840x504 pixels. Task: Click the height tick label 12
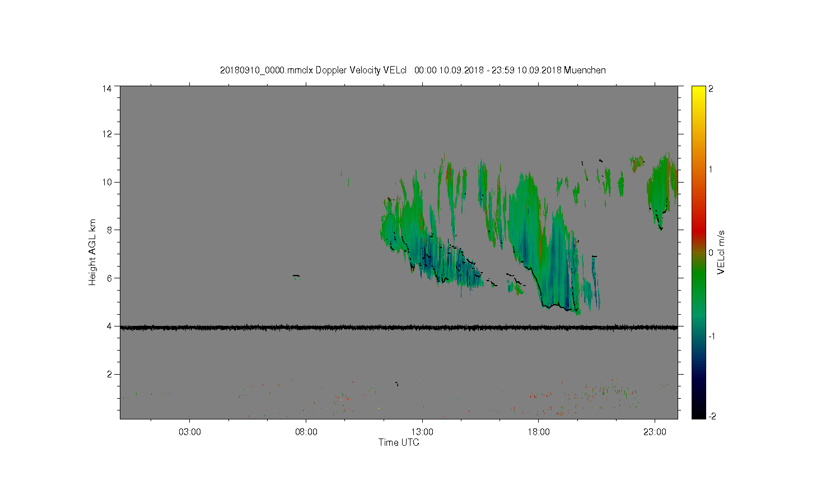click(107, 134)
